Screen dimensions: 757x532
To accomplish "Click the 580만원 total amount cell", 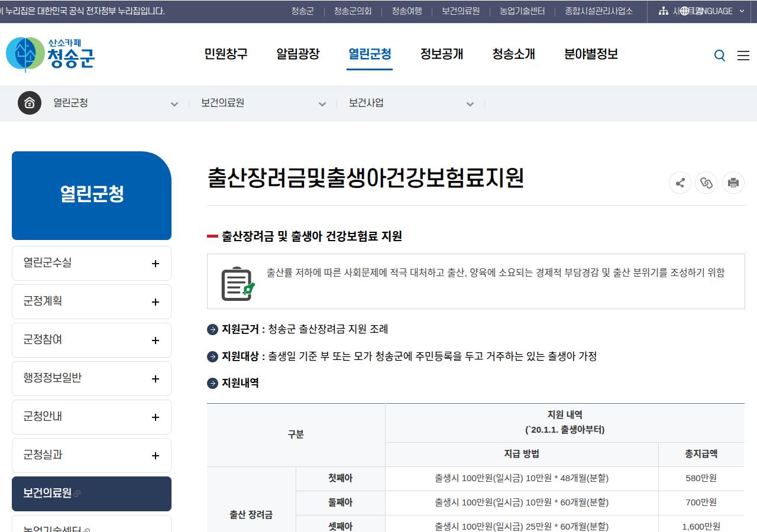I will [701, 478].
